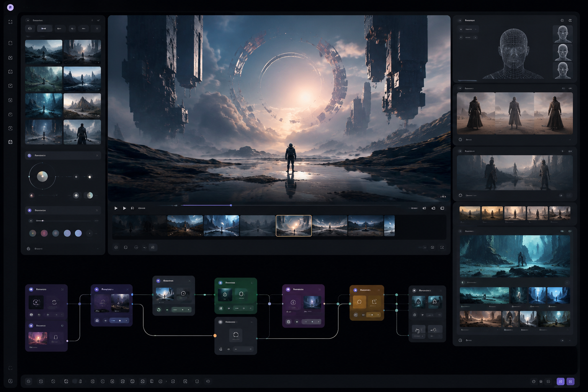
Task: Click the orange connector dot on lower gray node
Action: pos(215,336)
